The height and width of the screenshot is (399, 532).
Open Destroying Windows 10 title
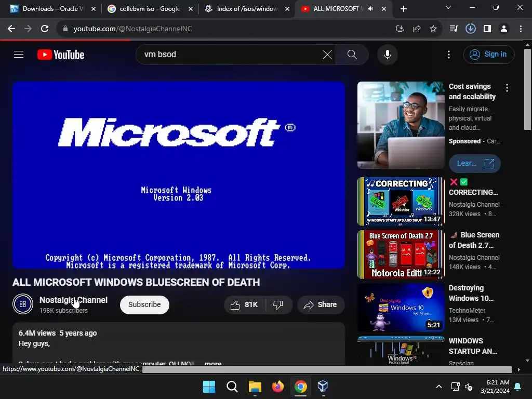(x=471, y=293)
